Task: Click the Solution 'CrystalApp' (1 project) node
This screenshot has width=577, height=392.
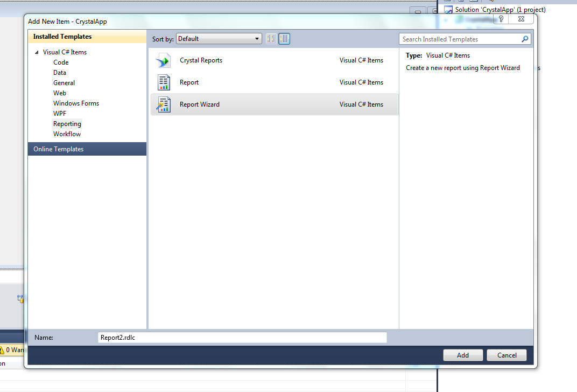Action: pyautogui.click(x=500, y=10)
